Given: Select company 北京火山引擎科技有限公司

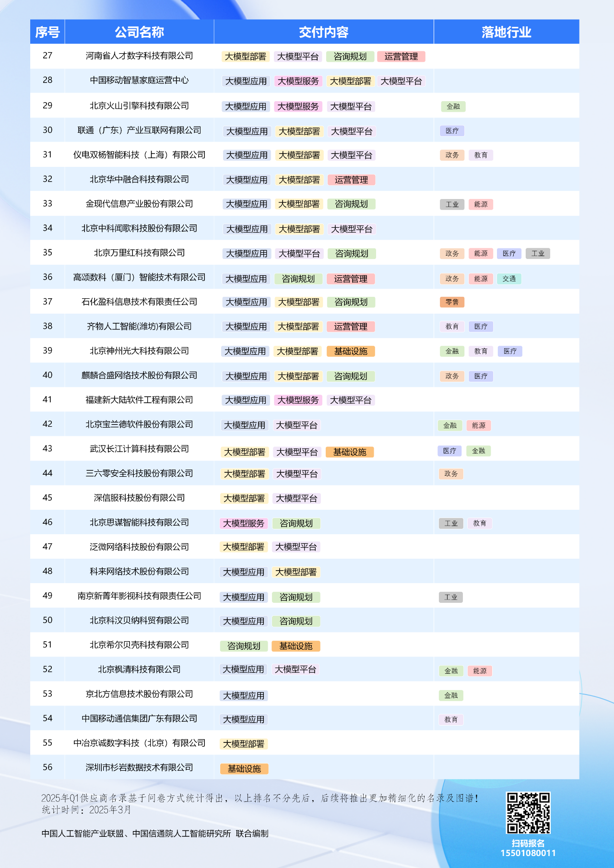Looking at the screenshot, I should pyautogui.click(x=139, y=106).
